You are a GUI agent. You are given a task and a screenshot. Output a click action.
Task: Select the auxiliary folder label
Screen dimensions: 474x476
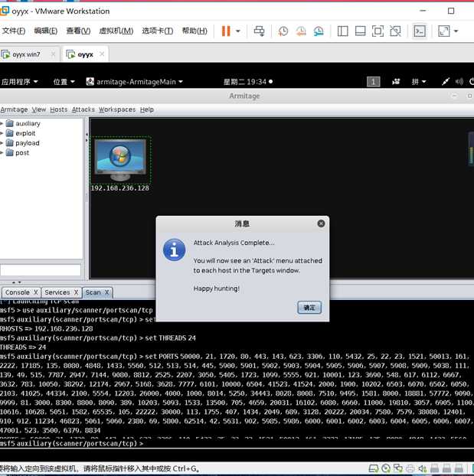pos(28,123)
